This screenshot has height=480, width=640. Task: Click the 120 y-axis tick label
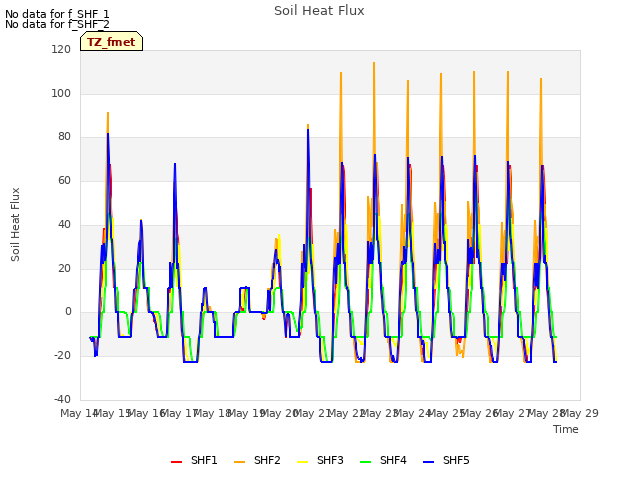point(61,49)
